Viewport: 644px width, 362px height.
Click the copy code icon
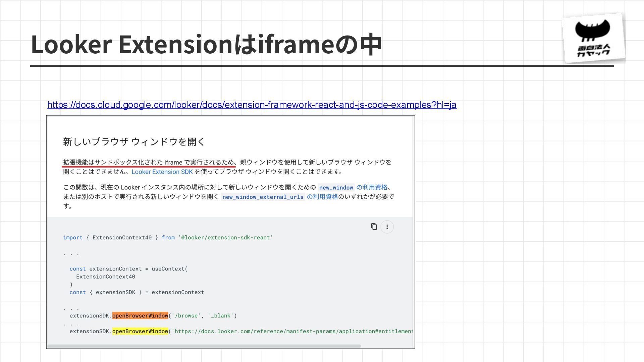click(x=374, y=227)
